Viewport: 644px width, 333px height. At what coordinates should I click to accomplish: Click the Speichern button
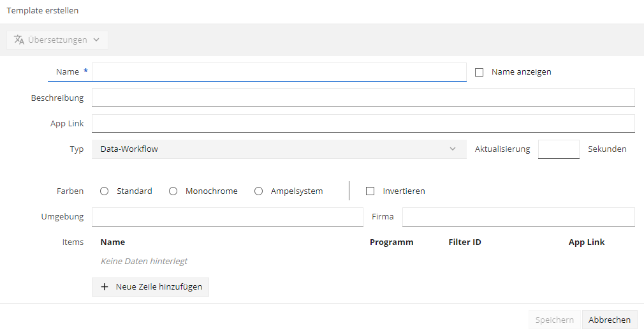coord(555,320)
